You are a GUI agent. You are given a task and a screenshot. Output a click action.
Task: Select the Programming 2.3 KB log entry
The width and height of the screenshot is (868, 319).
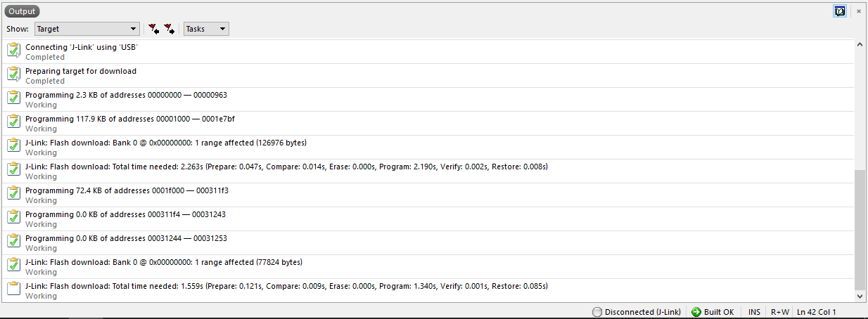[428, 99]
